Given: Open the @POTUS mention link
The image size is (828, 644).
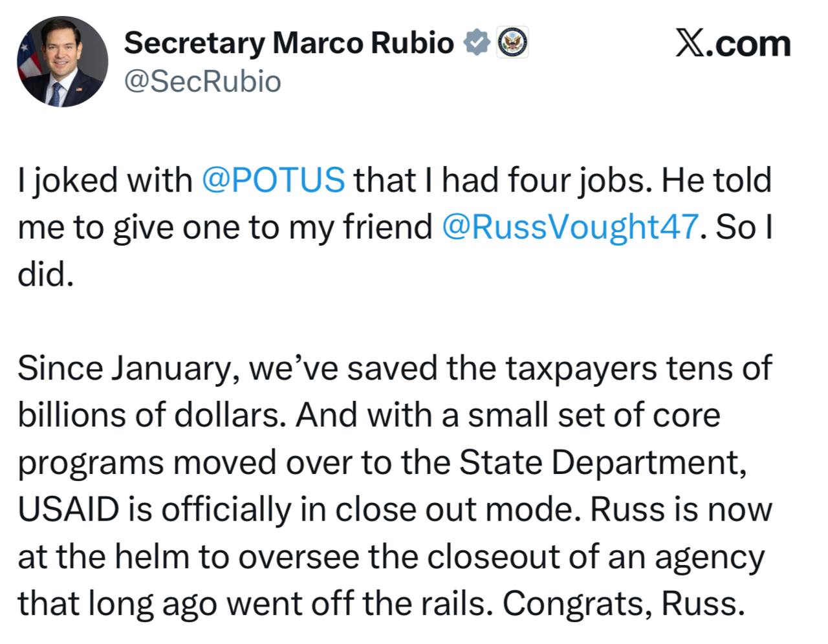Looking at the screenshot, I should point(273,180).
